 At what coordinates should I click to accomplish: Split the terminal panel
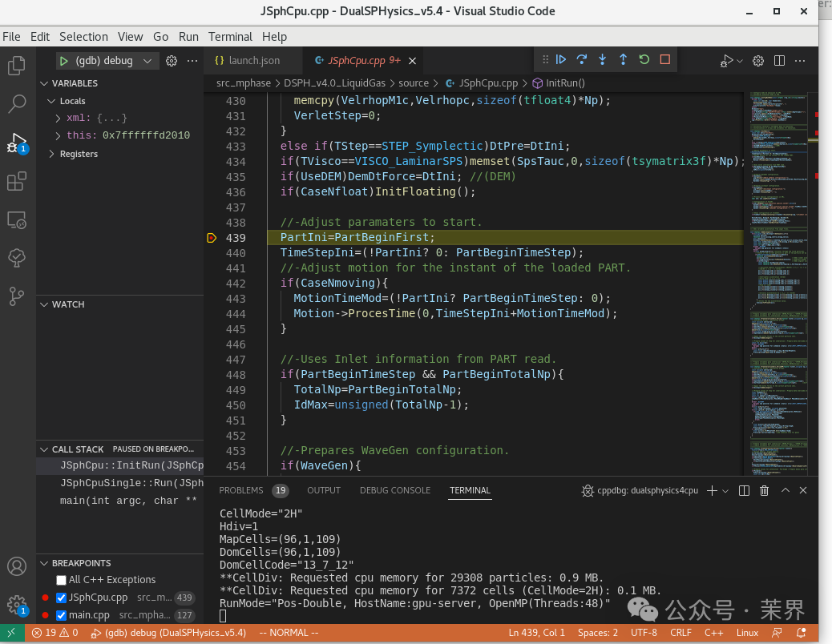point(745,491)
